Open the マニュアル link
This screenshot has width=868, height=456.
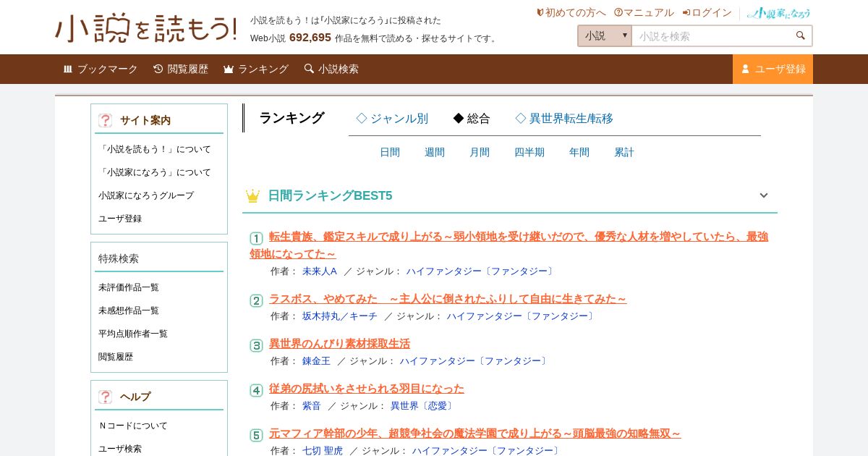pos(644,12)
